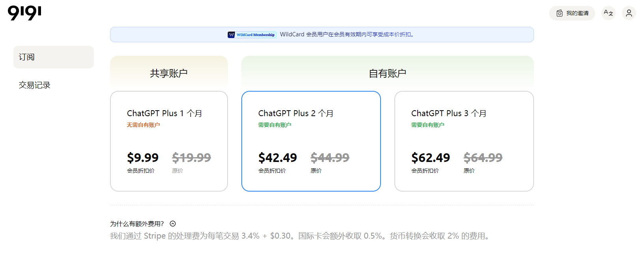
Task: Choose the ChatGPT Plus 3 个月 plan
Action: coord(464,141)
